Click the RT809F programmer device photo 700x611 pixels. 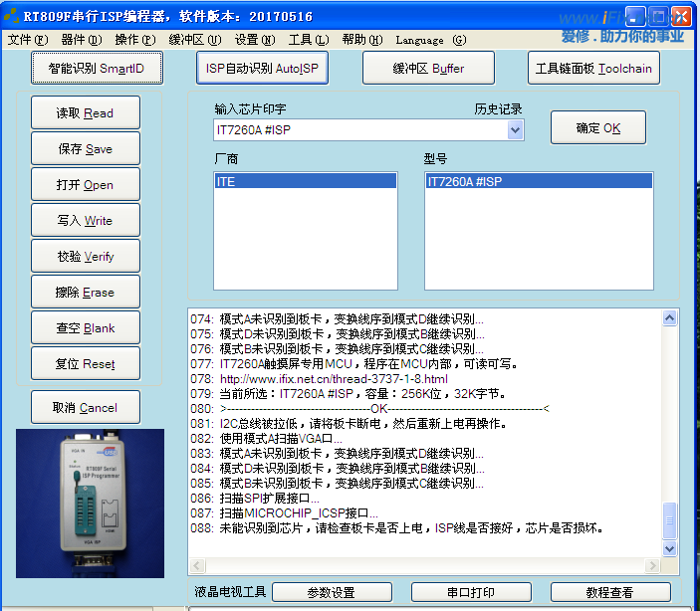(x=91, y=504)
